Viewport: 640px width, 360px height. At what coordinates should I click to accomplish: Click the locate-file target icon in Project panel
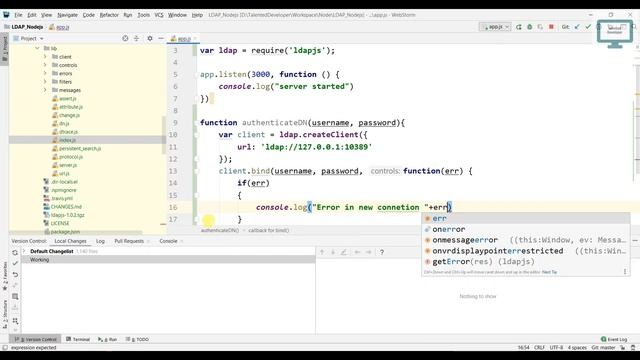(x=125, y=38)
